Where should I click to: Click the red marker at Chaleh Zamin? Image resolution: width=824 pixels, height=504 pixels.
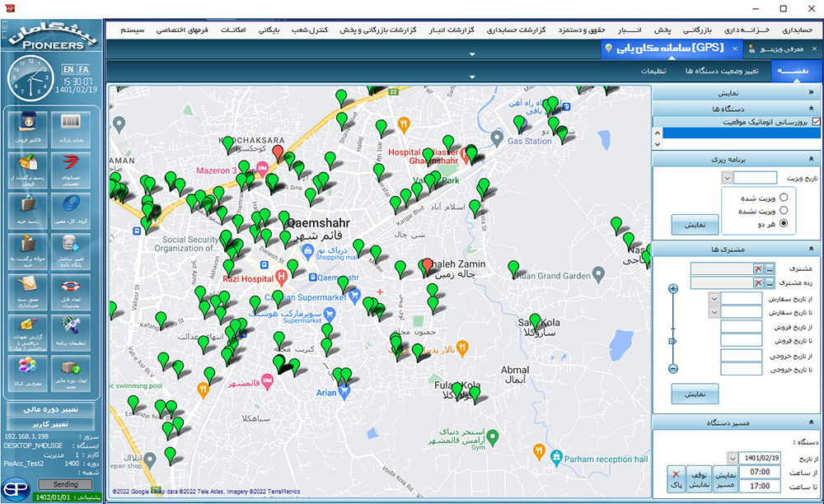coord(427,267)
